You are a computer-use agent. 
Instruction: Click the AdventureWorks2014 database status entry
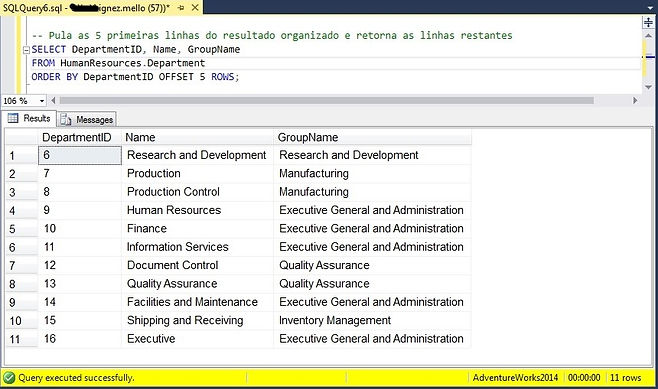point(515,378)
